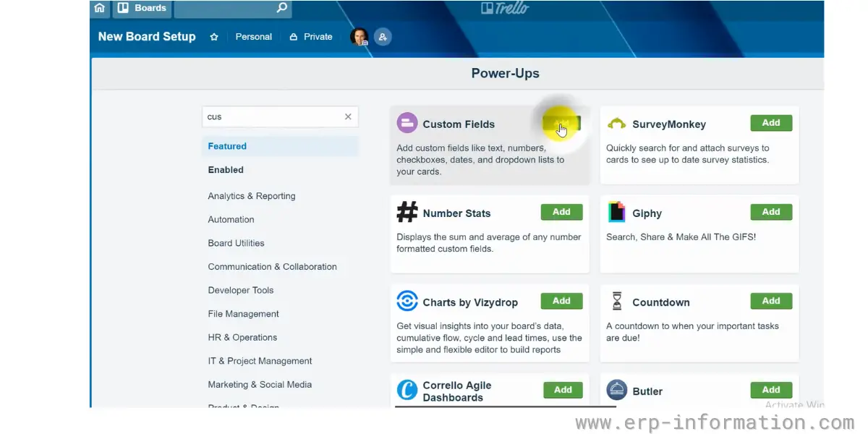Star the New Board Setup board

pos(214,37)
